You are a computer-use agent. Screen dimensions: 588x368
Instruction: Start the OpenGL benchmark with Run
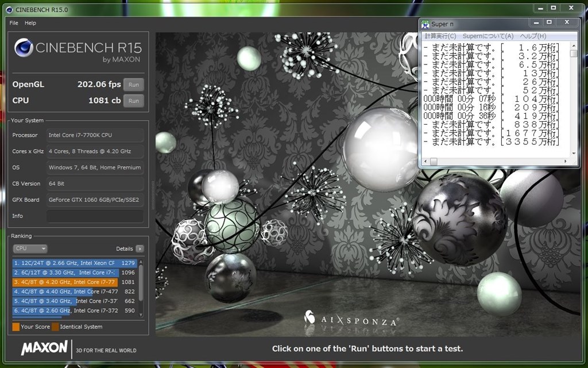(133, 84)
